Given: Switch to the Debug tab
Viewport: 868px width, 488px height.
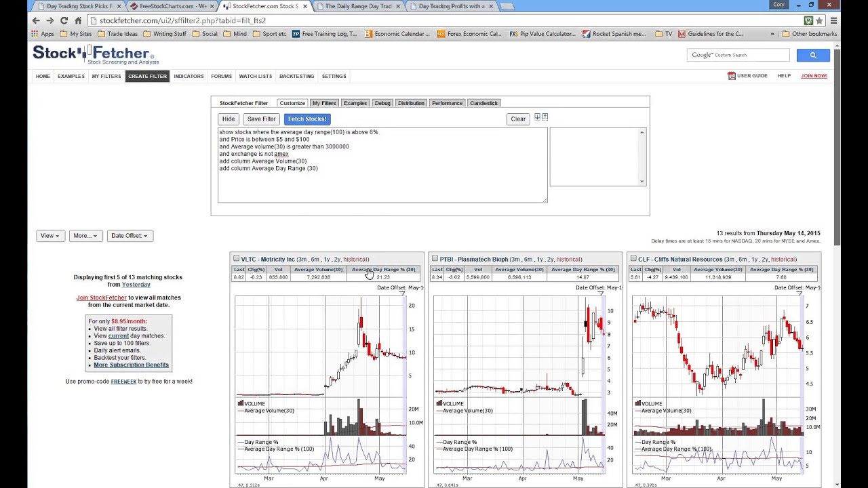Looking at the screenshot, I should (x=382, y=103).
